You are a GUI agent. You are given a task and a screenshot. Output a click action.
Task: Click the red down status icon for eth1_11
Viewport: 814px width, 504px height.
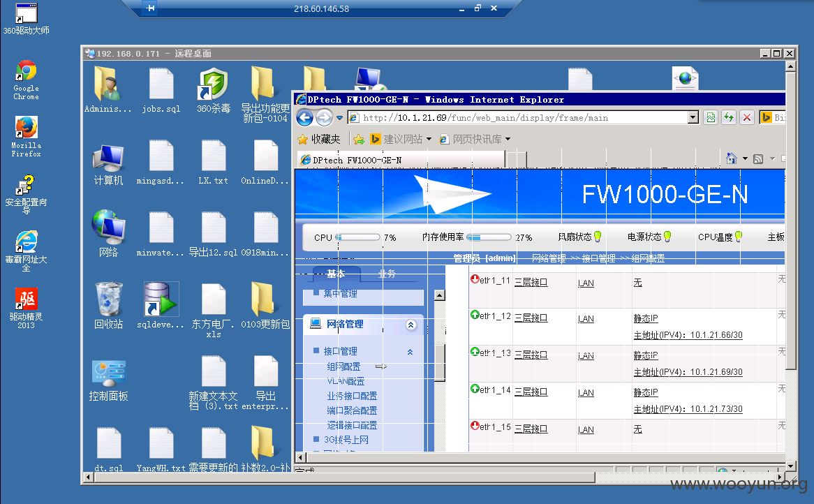(x=475, y=279)
